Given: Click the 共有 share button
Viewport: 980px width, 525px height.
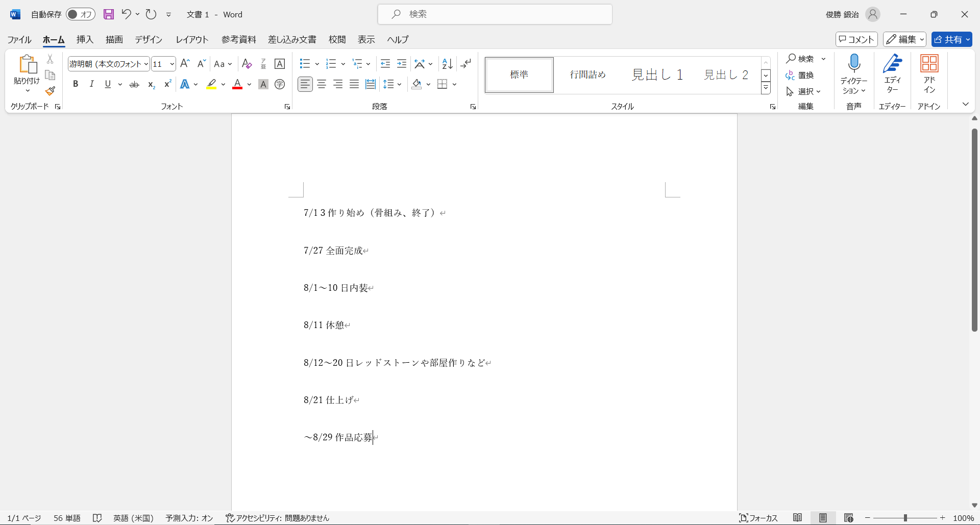Looking at the screenshot, I should click(x=951, y=39).
